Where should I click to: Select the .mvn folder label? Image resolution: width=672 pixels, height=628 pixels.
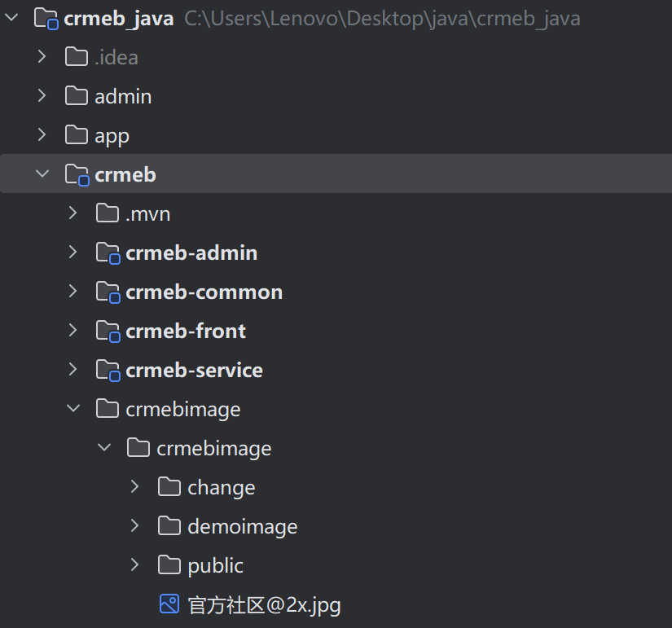click(148, 214)
